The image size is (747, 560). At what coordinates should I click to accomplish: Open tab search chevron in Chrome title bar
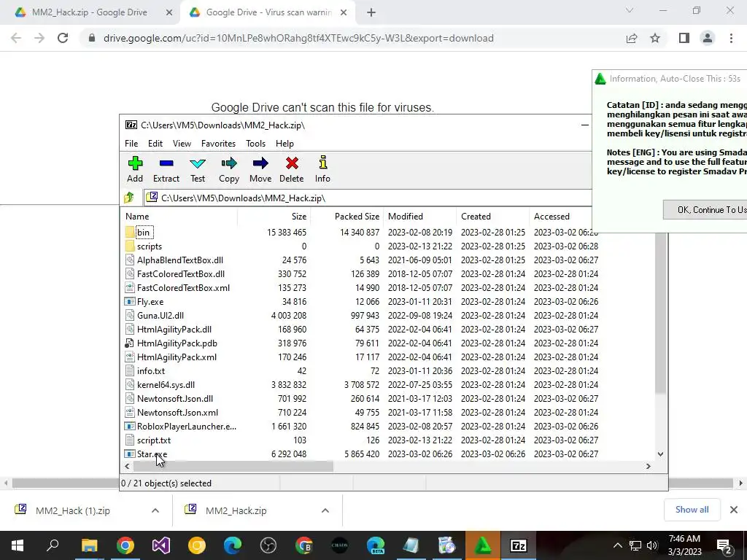coord(630,10)
